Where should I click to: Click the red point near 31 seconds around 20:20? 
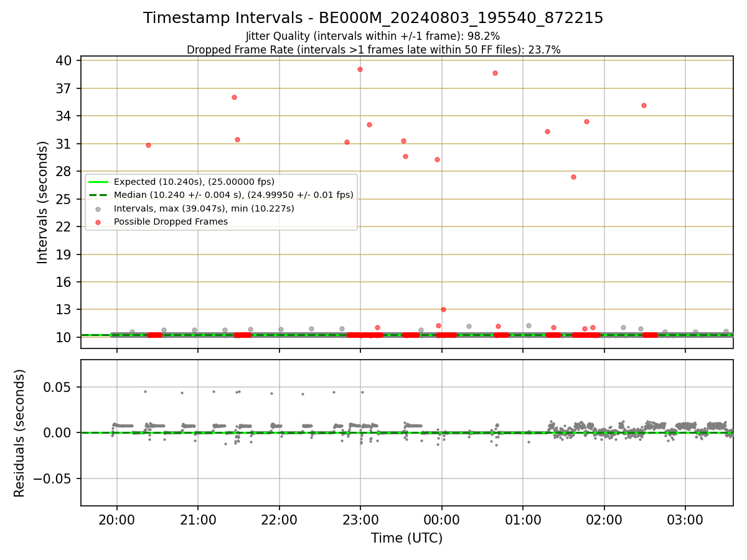click(x=148, y=145)
